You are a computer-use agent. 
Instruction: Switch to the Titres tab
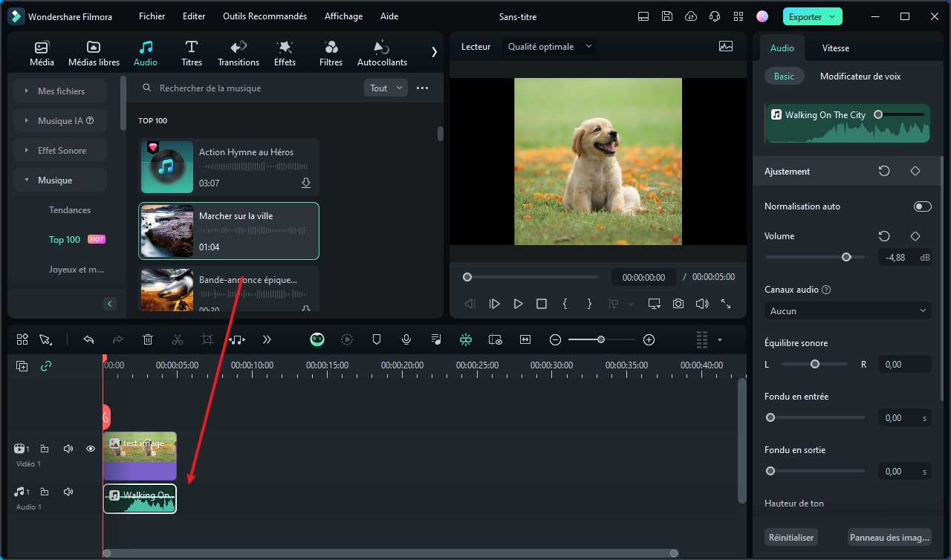[x=192, y=53]
